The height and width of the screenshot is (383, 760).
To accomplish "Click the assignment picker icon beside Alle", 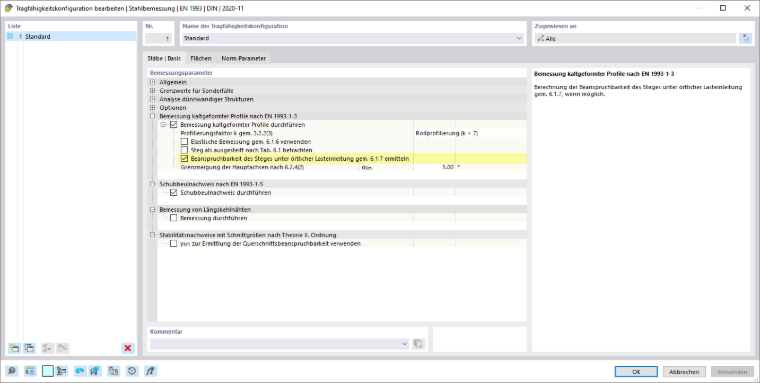I will click(x=745, y=38).
